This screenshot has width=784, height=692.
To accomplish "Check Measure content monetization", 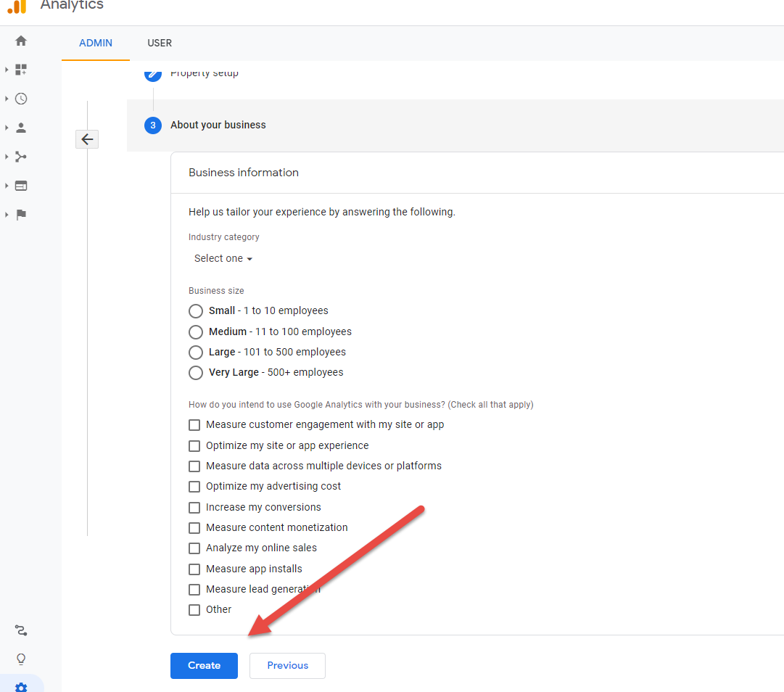I will 194,528.
